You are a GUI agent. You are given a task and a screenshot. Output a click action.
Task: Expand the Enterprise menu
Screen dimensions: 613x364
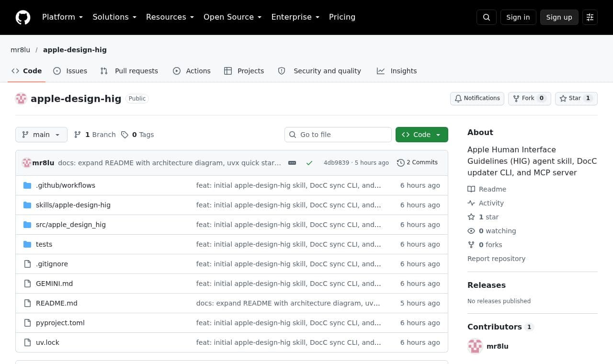tap(295, 17)
